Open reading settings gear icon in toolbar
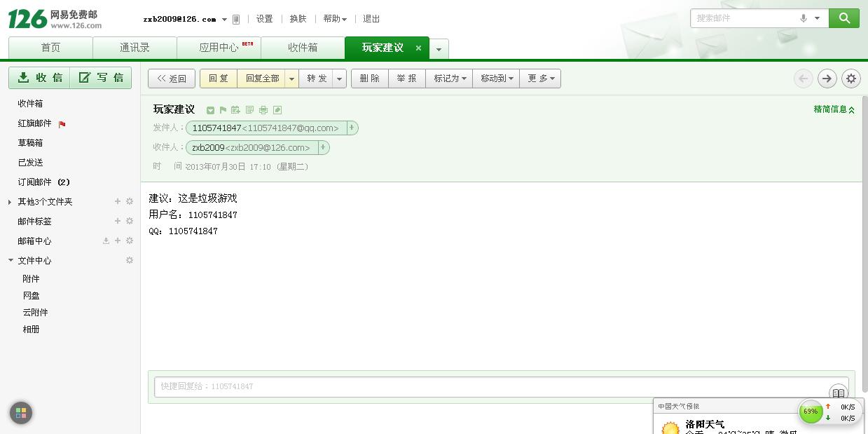The height and width of the screenshot is (434, 868). [x=851, y=79]
